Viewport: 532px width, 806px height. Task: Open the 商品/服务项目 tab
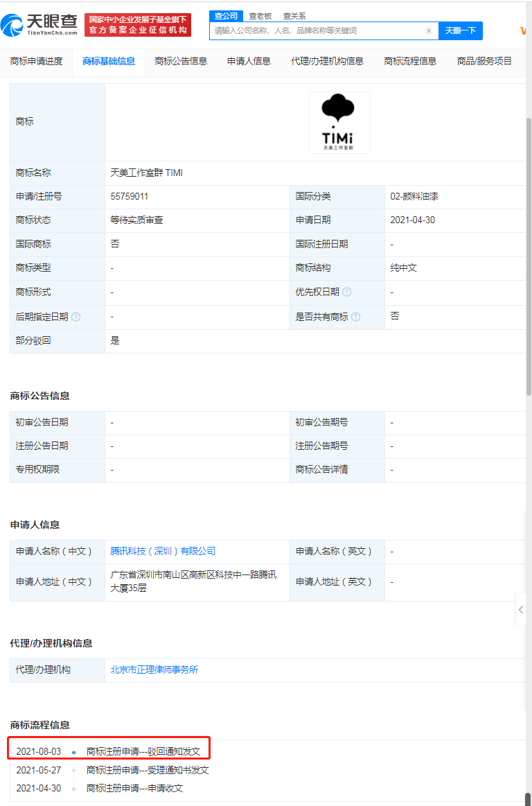(x=485, y=62)
